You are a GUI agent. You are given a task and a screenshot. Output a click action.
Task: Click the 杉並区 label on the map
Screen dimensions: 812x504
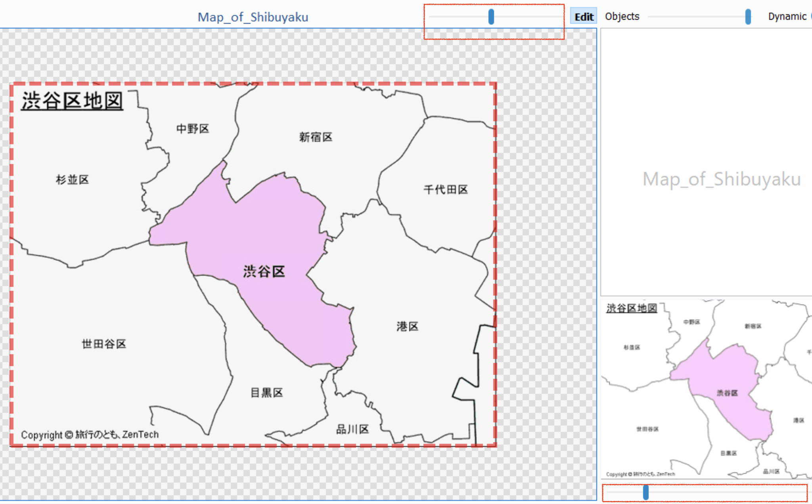(72, 180)
